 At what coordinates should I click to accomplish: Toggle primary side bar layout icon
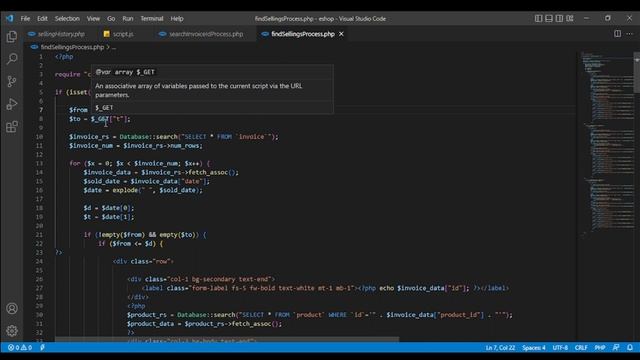tap(538, 18)
